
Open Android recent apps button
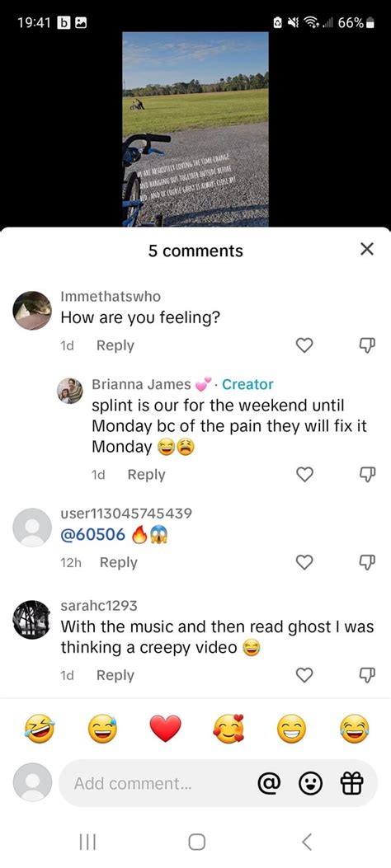(88, 842)
